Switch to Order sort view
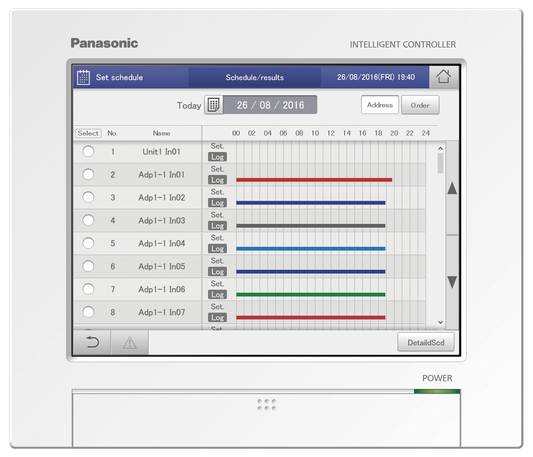The image size is (533, 457). [420, 105]
